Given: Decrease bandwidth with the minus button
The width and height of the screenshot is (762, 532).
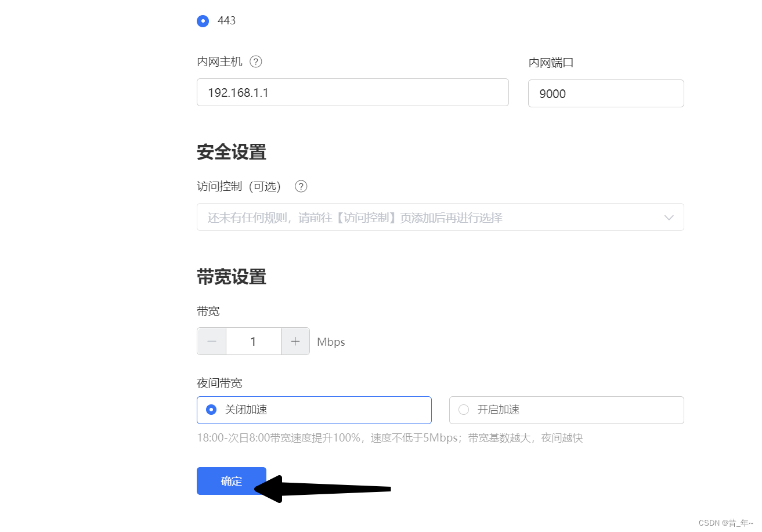Looking at the screenshot, I should 212,342.
